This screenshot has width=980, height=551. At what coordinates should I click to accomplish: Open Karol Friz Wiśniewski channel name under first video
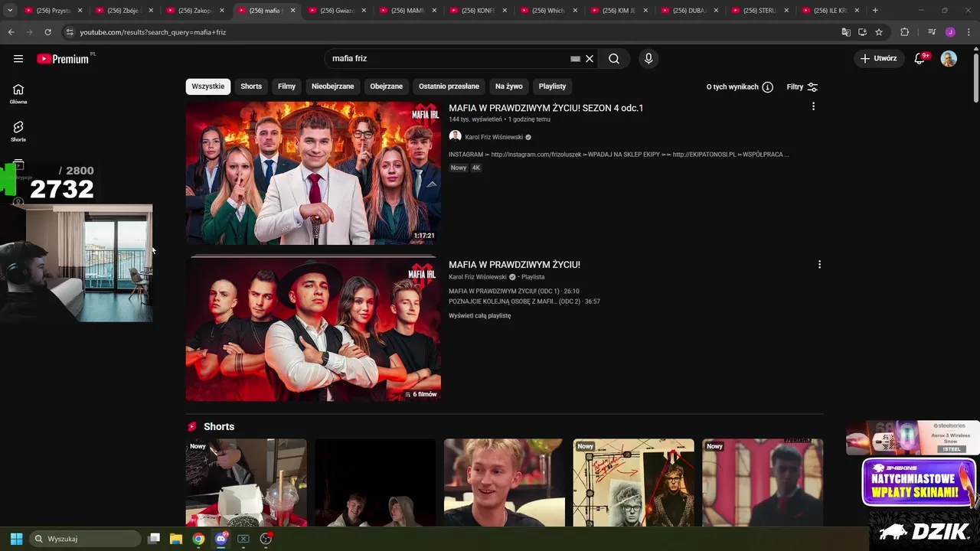(494, 137)
